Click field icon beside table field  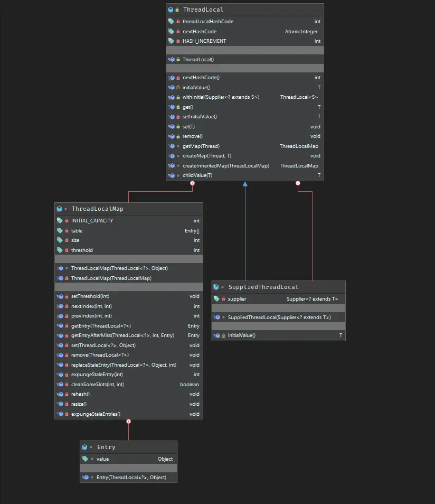point(60,230)
